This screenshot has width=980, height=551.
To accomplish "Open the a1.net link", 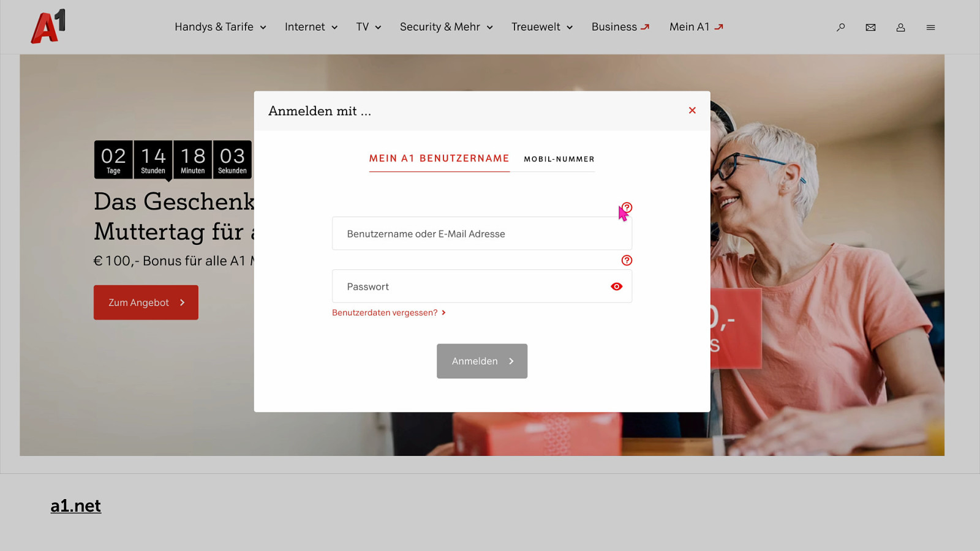I will pyautogui.click(x=76, y=506).
